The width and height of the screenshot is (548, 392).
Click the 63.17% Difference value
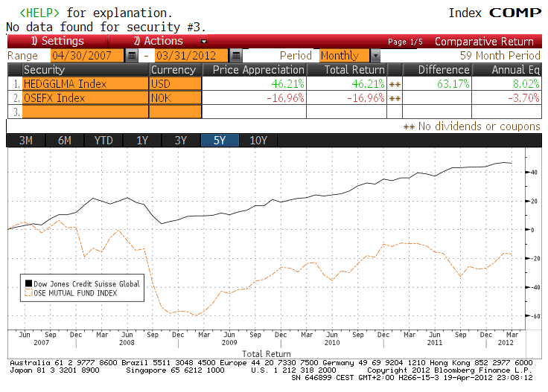point(453,84)
